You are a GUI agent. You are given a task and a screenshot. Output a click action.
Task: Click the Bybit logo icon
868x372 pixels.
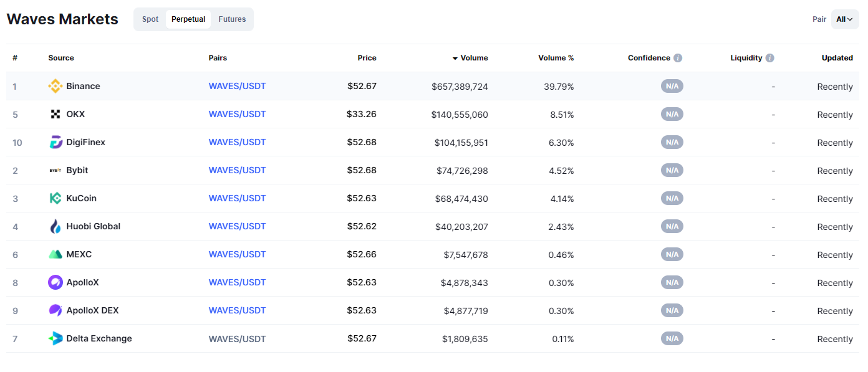click(x=55, y=170)
